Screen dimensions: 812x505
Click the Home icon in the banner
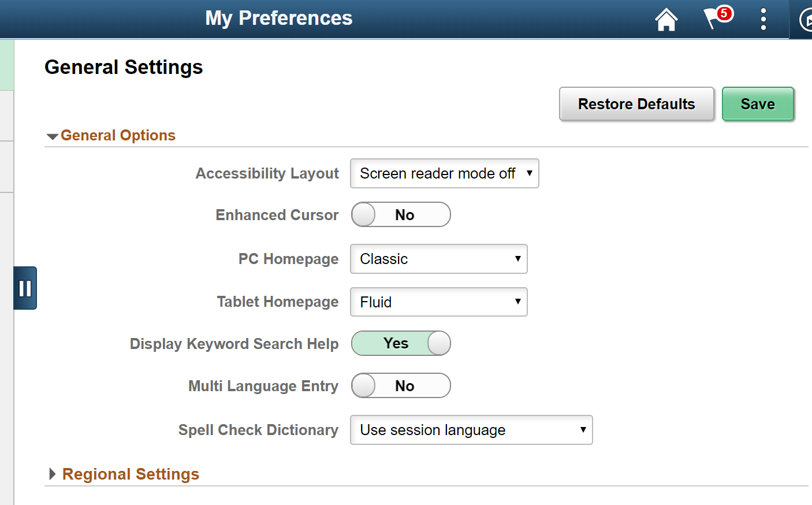point(666,19)
